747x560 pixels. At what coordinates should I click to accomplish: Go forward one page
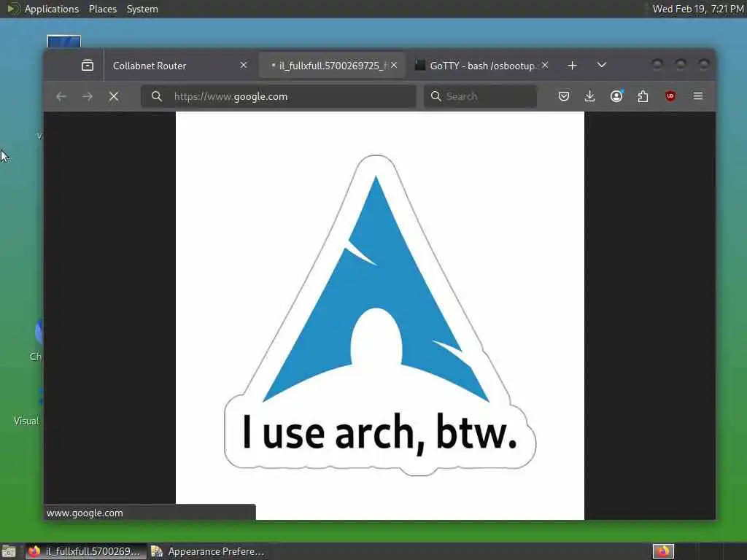(88, 97)
